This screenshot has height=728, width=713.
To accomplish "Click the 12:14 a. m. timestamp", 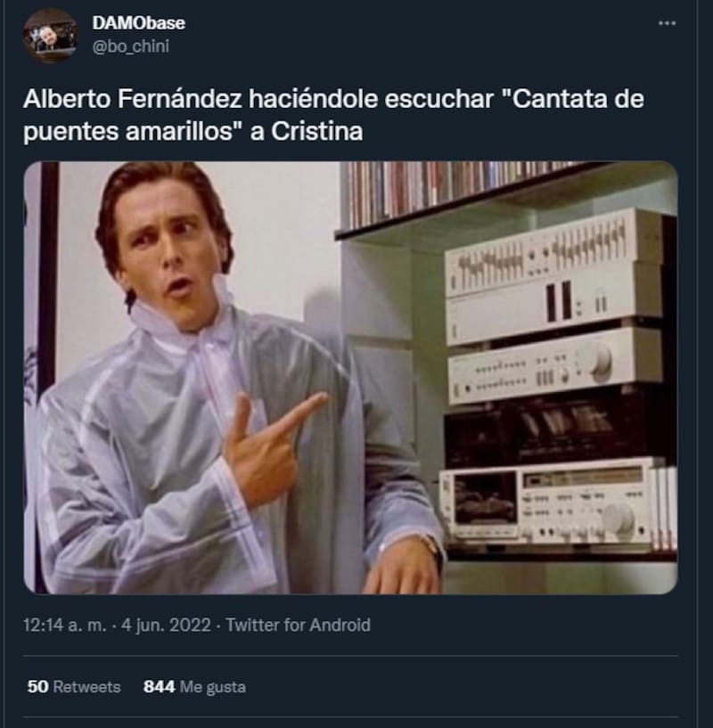I will (x=65, y=625).
